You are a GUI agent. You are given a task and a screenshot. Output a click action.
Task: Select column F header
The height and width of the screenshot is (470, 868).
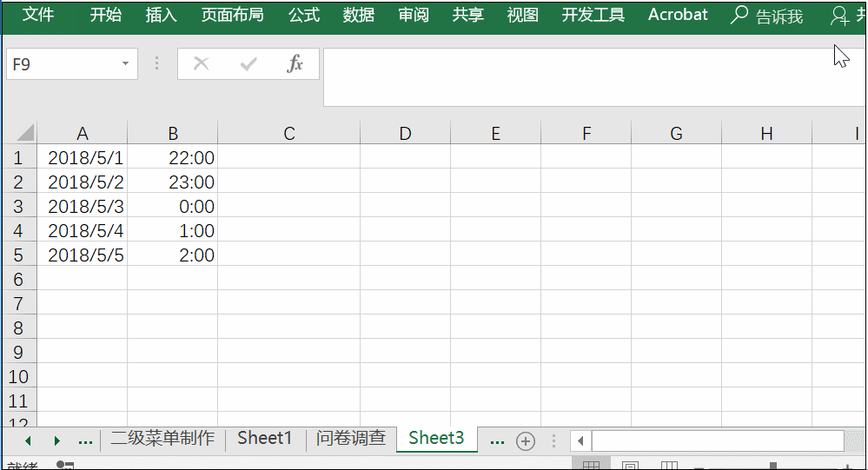pyautogui.click(x=586, y=134)
